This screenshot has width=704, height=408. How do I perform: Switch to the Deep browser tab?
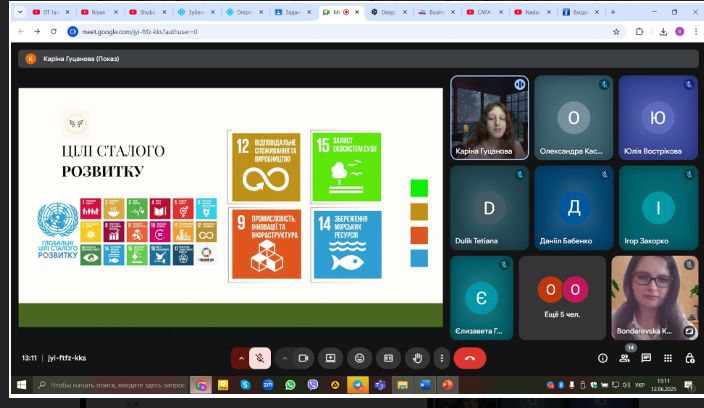(x=389, y=12)
